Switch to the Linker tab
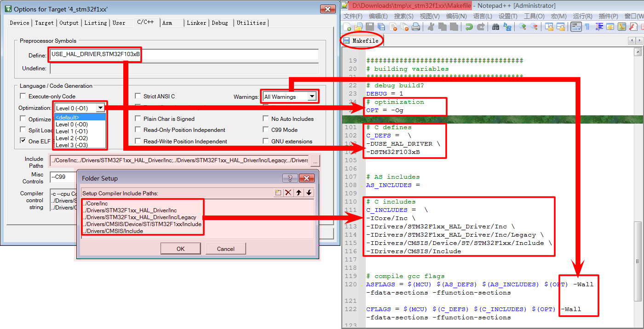644x329 pixels. tap(196, 23)
